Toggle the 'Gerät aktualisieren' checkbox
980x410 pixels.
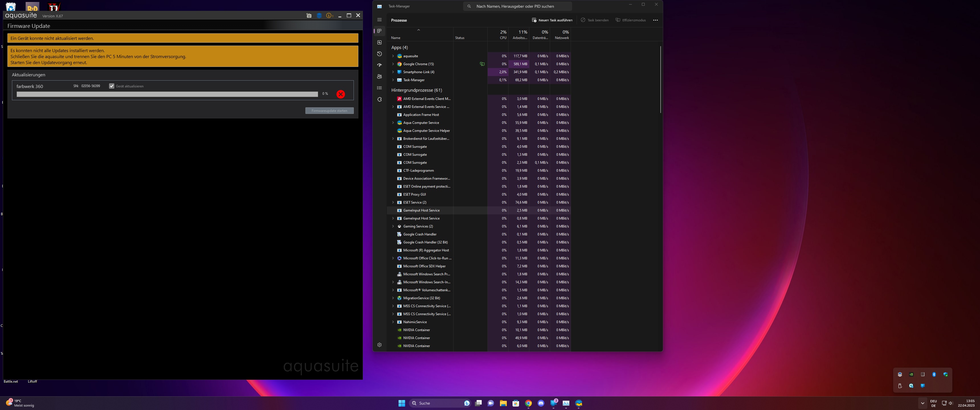[111, 86]
